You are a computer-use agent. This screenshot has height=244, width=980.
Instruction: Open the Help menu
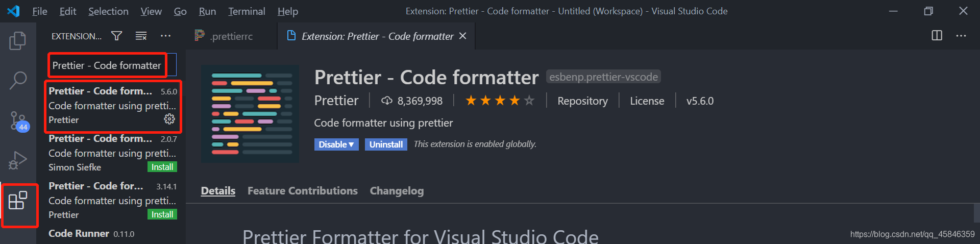(288, 11)
